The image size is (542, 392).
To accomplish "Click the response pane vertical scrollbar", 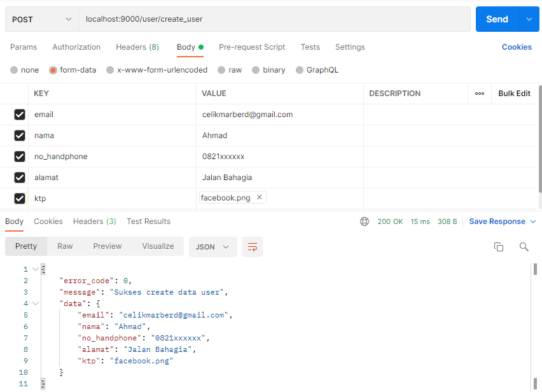I will [x=535, y=326].
